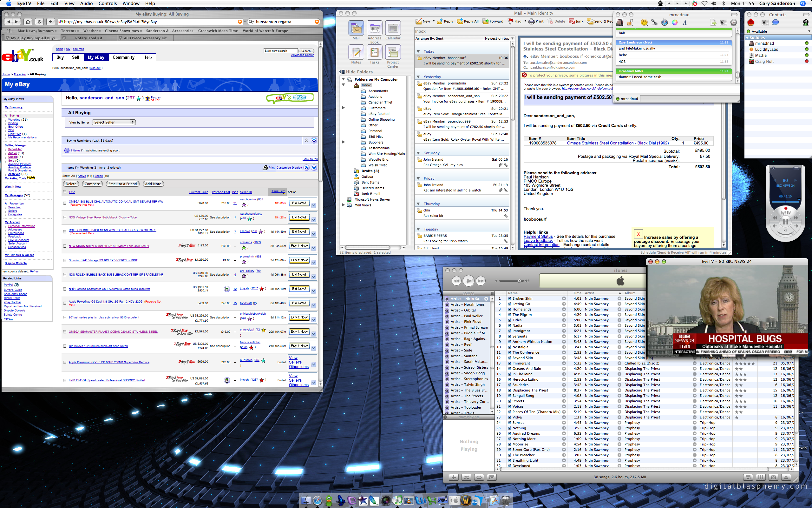This screenshot has height=508, width=812.
Task: Adjust iTunes volume slider
Action: point(513,281)
